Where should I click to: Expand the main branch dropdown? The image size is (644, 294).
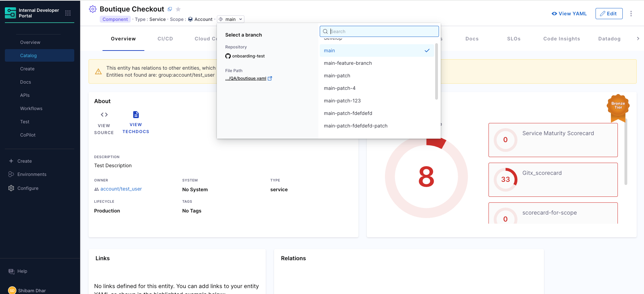pos(230,19)
